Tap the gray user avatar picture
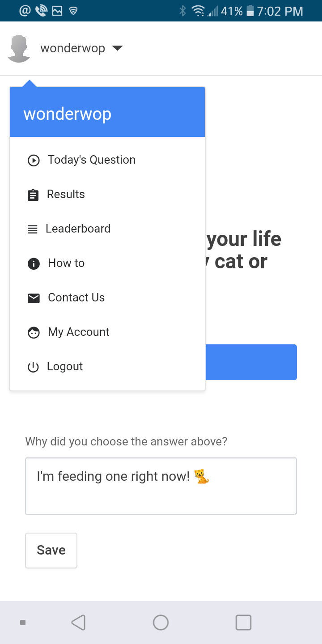This screenshot has height=644, width=322. (x=19, y=49)
